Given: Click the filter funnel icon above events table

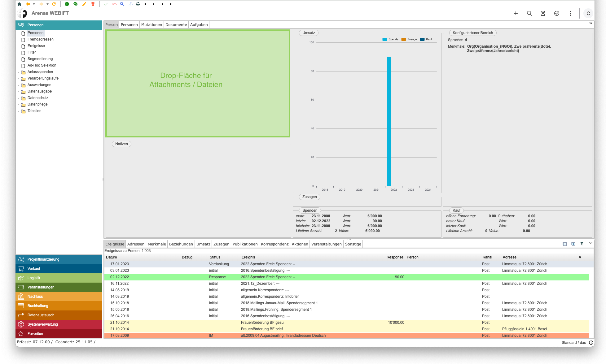Looking at the screenshot, I should (x=582, y=244).
